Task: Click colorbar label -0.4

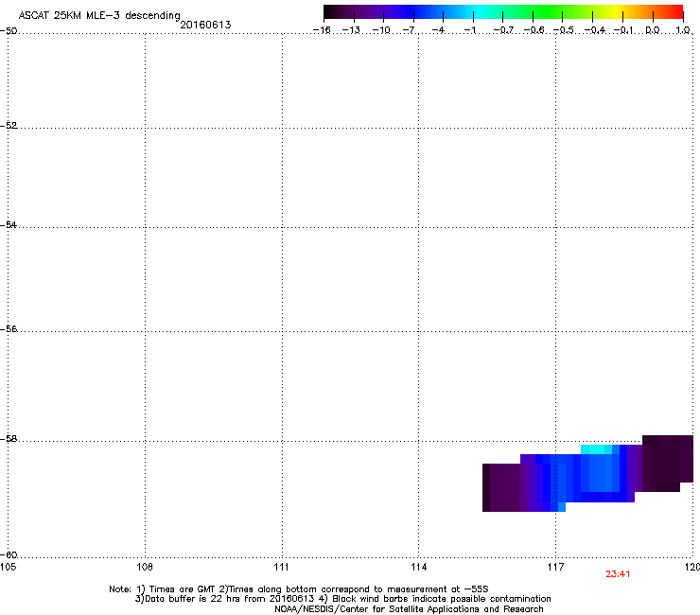Action: (x=594, y=30)
